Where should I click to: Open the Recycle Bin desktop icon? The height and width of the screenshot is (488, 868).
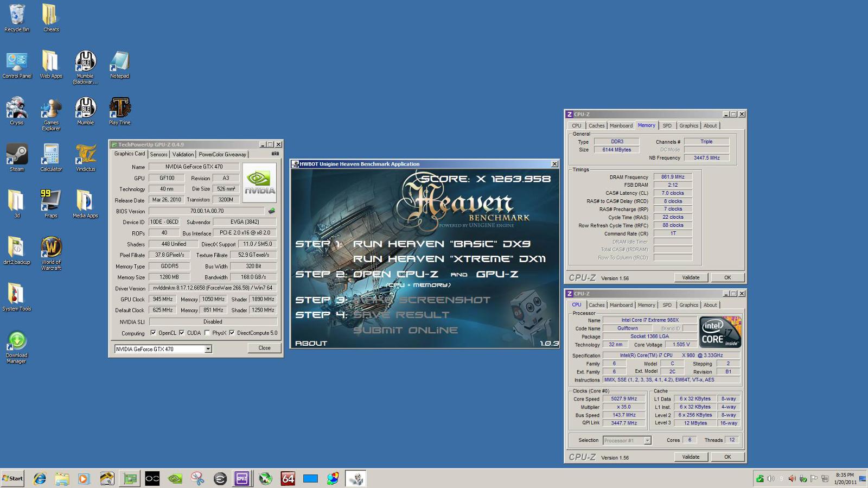[x=17, y=18]
